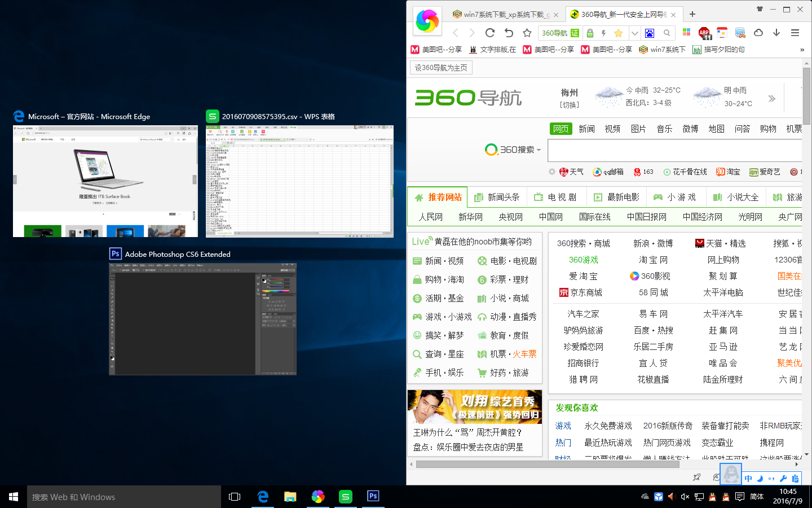This screenshot has height=508, width=812.
Task: Click the volume icon in system tray
Action: click(685, 497)
